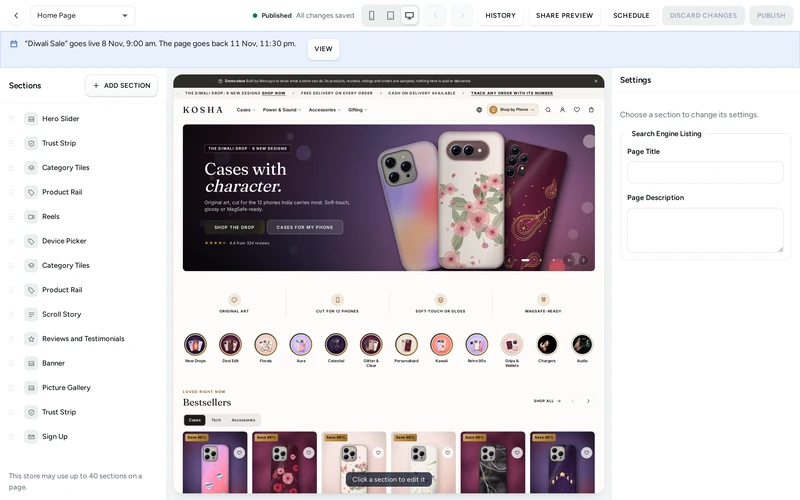Viewport: 800px width, 500px height.
Task: Switch to the Tech bestsellers tab
Action: (216, 420)
